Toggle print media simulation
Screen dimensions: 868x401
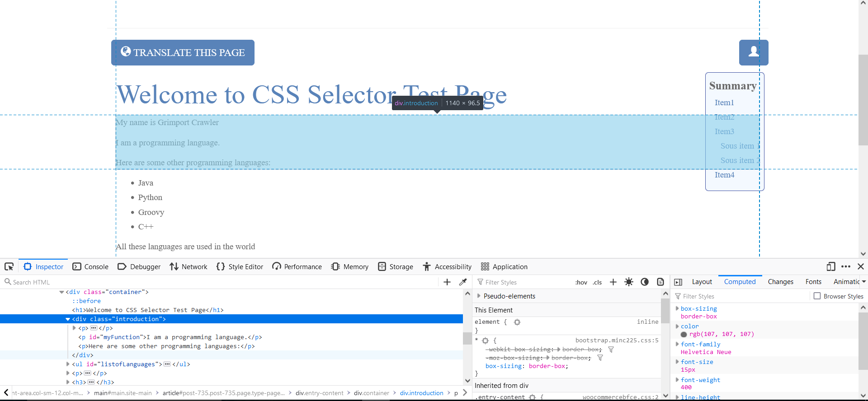coord(660,282)
